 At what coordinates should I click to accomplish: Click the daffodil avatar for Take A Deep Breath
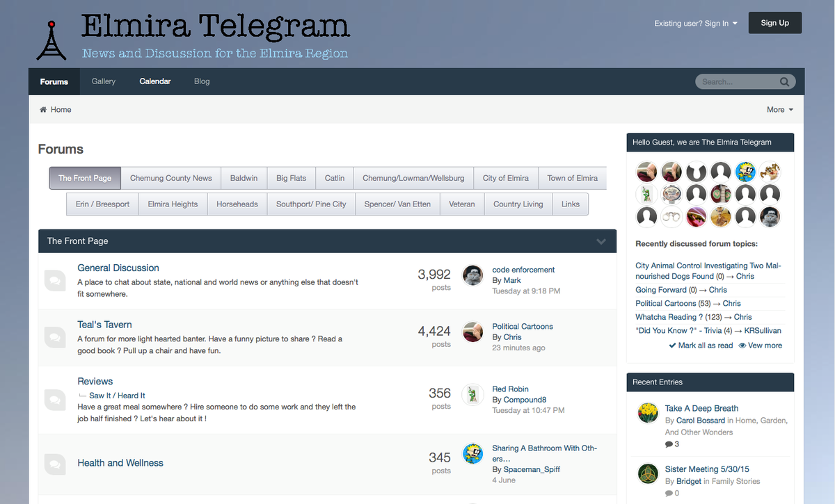coord(648,413)
